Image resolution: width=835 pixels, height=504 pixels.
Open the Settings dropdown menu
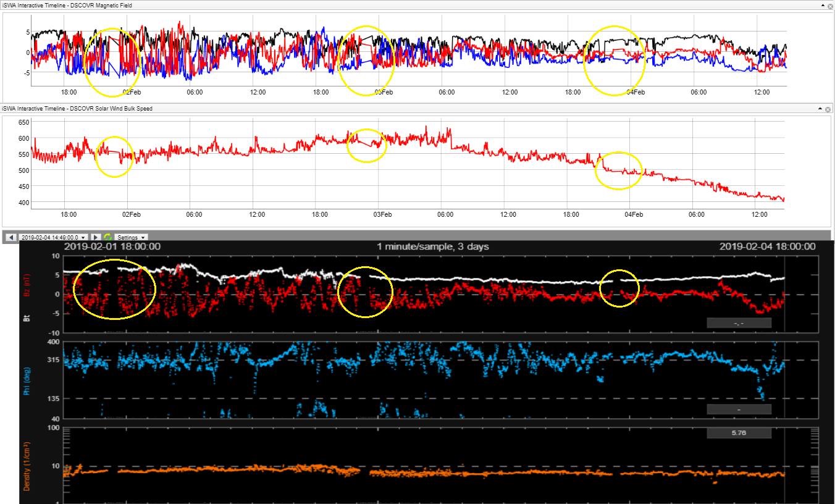click(x=132, y=237)
